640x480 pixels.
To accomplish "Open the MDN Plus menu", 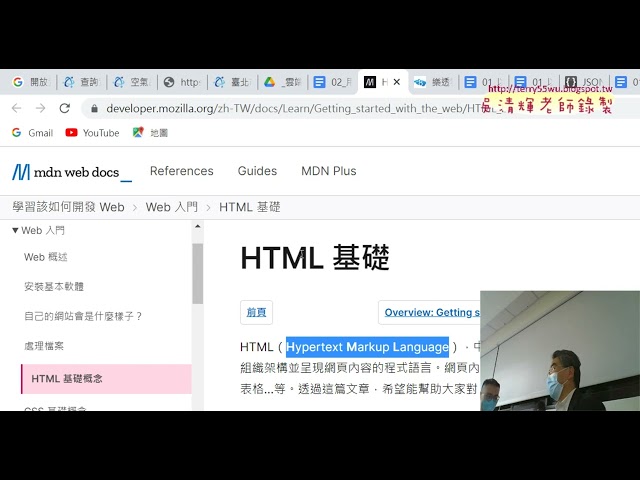I will (329, 171).
